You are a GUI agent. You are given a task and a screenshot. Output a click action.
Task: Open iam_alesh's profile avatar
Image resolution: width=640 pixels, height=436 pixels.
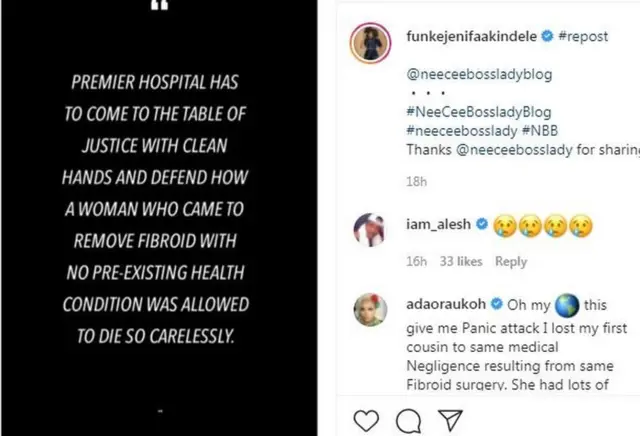click(x=368, y=228)
